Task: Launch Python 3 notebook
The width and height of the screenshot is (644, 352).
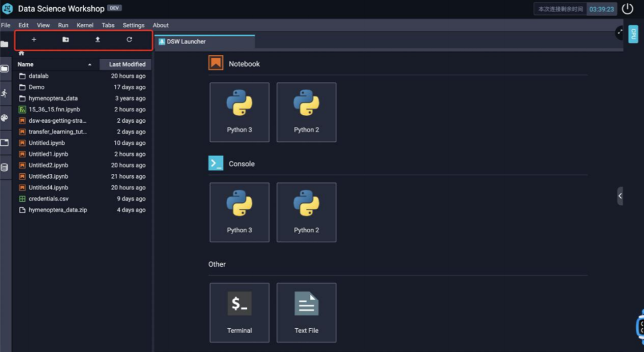Action: click(x=240, y=113)
